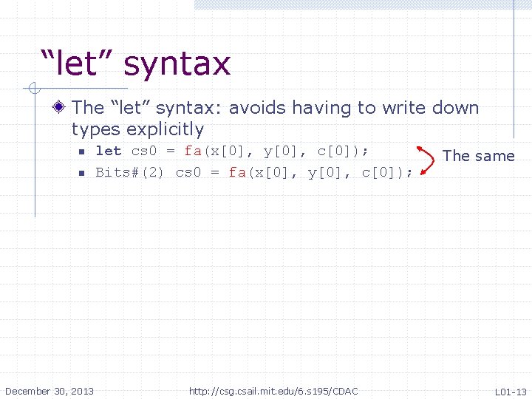Click the date December 30, 2013
This screenshot has height=399, width=532.
pyautogui.click(x=50, y=391)
